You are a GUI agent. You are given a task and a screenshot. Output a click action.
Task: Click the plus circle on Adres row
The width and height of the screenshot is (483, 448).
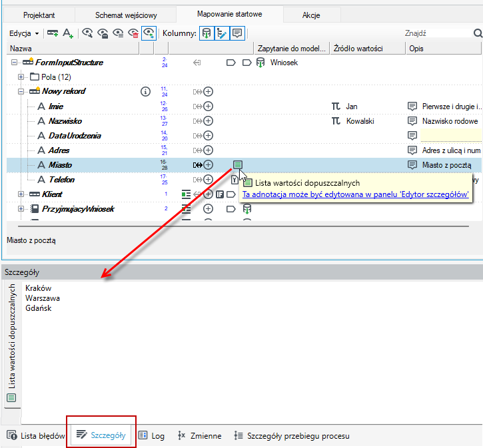(x=209, y=150)
